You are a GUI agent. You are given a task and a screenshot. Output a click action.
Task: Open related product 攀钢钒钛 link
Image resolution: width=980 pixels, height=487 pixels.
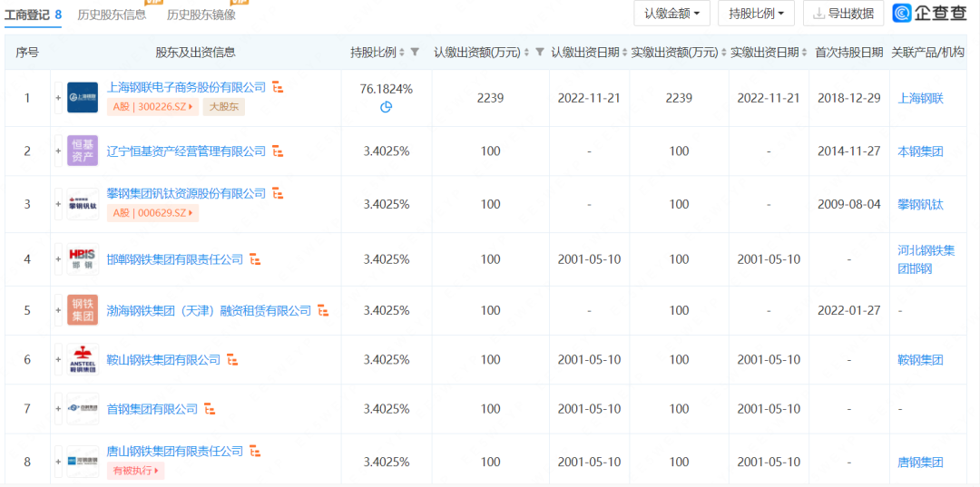(921, 204)
